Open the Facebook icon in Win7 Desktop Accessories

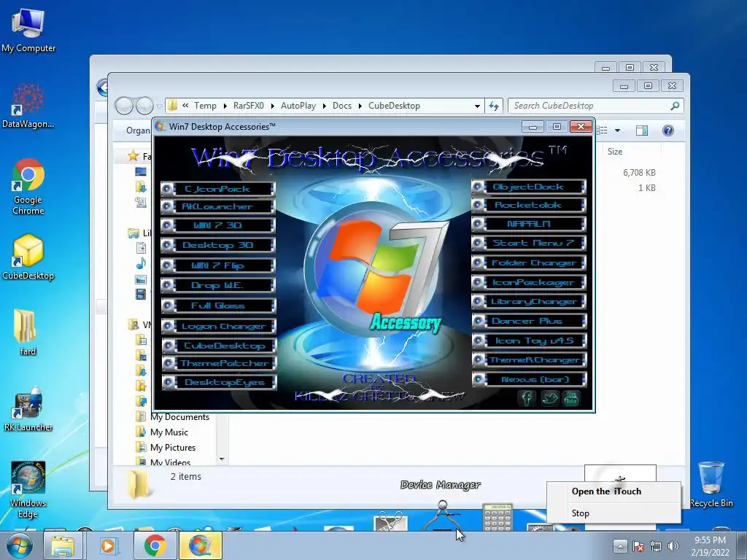(527, 397)
